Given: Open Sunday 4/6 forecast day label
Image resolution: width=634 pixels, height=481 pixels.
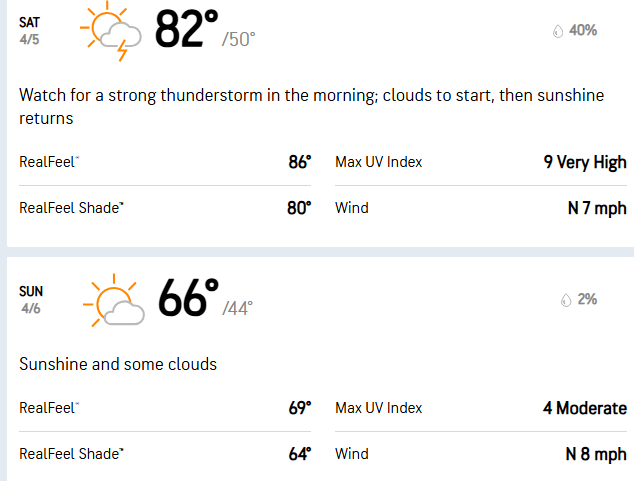Looking at the screenshot, I should click(x=31, y=300).
